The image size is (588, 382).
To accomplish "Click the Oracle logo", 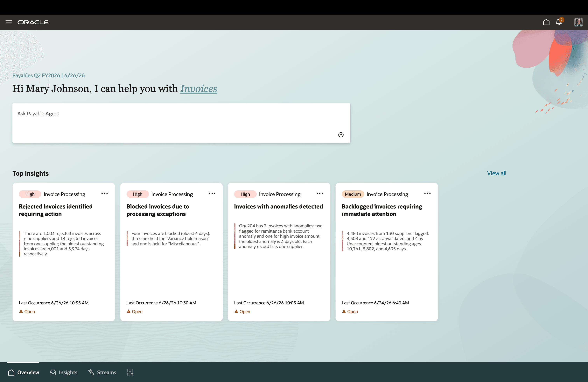I will [33, 22].
